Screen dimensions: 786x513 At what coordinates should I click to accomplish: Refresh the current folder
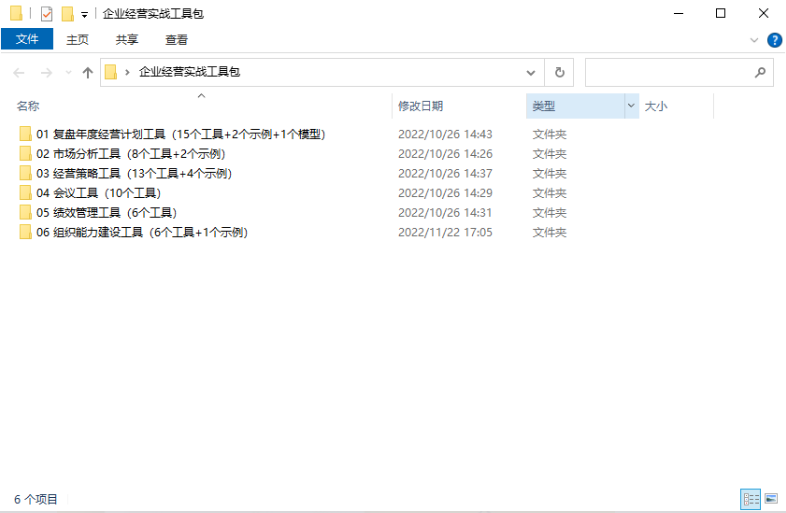point(559,73)
